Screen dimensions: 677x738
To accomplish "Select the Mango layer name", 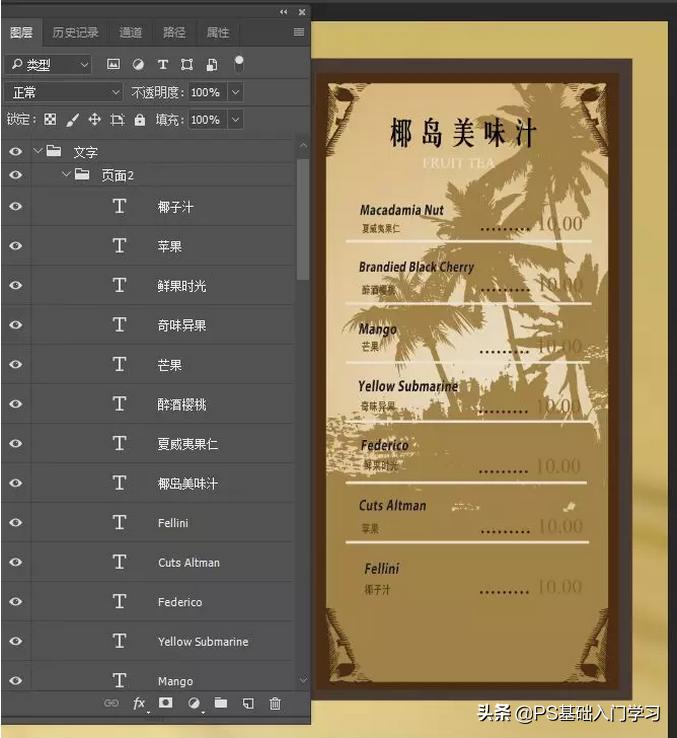I will [x=175, y=682].
